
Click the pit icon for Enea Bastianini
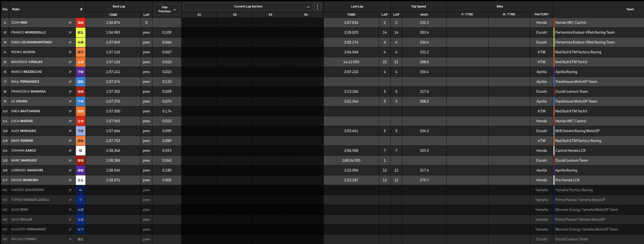pyautogui.click(x=70, y=111)
